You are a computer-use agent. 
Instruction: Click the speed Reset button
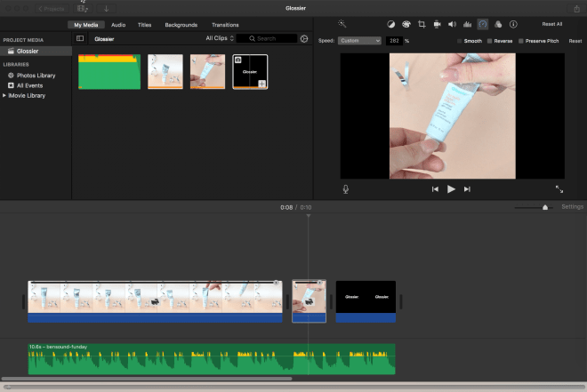(x=575, y=41)
